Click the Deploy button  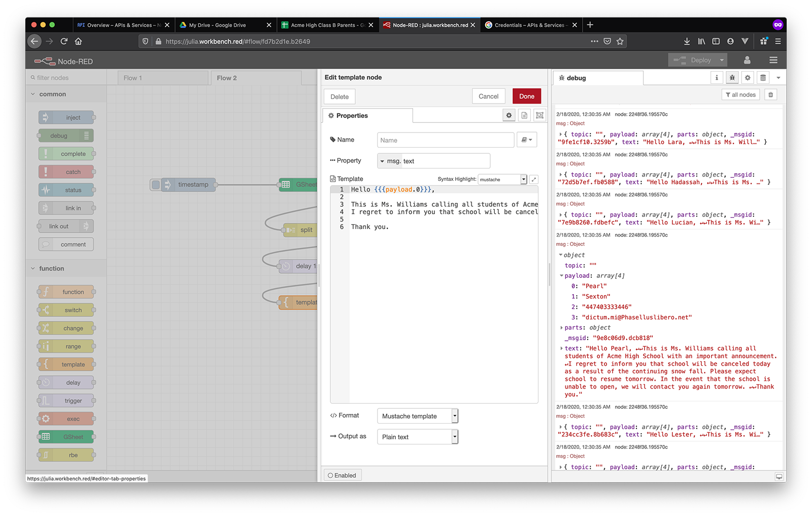pyautogui.click(x=694, y=60)
